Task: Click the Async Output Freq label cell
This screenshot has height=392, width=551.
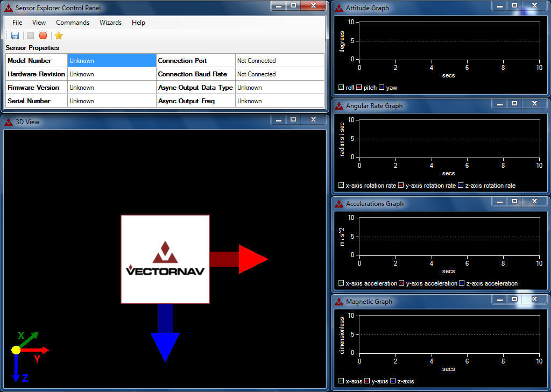Action: pyautogui.click(x=196, y=101)
